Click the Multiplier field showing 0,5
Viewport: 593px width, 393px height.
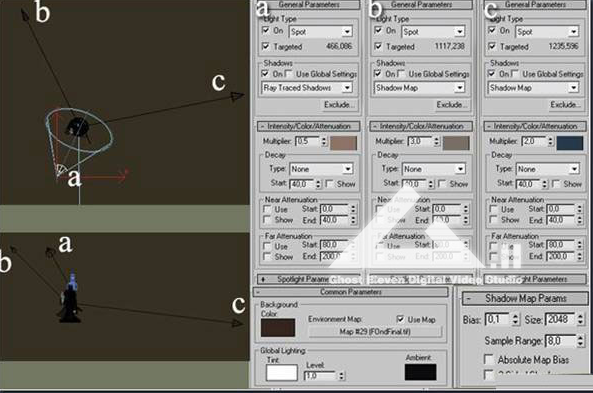click(x=308, y=141)
